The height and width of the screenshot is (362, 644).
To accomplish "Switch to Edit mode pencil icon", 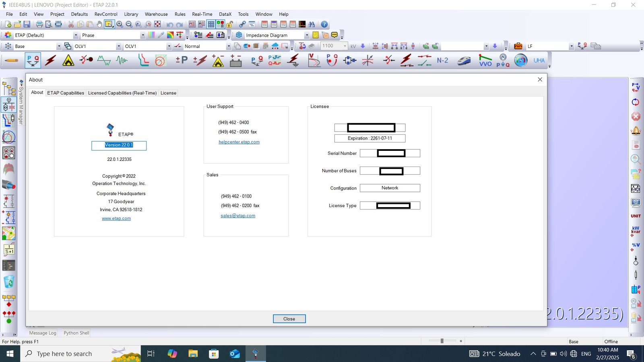I will pyautogui.click(x=11, y=61).
